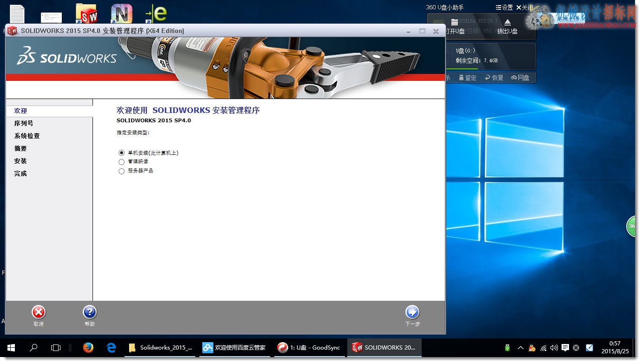Open the colorful N desktop shortcut

tap(121, 13)
